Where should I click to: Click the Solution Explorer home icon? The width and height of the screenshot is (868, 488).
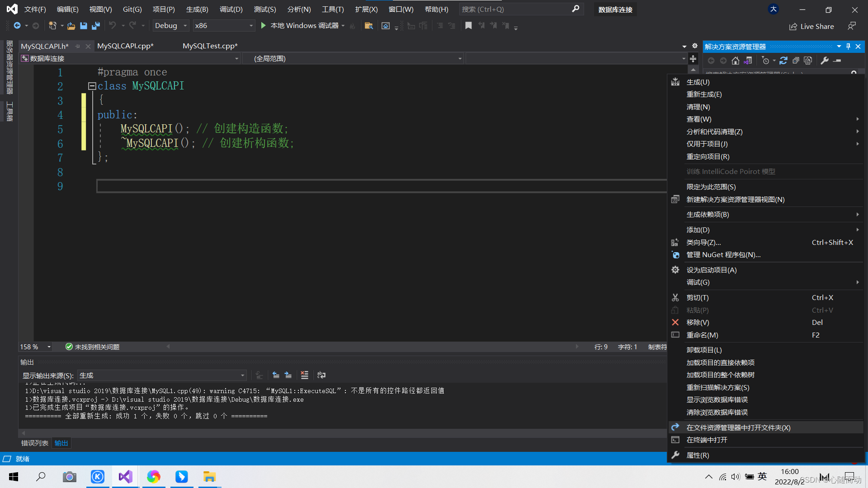pos(736,61)
